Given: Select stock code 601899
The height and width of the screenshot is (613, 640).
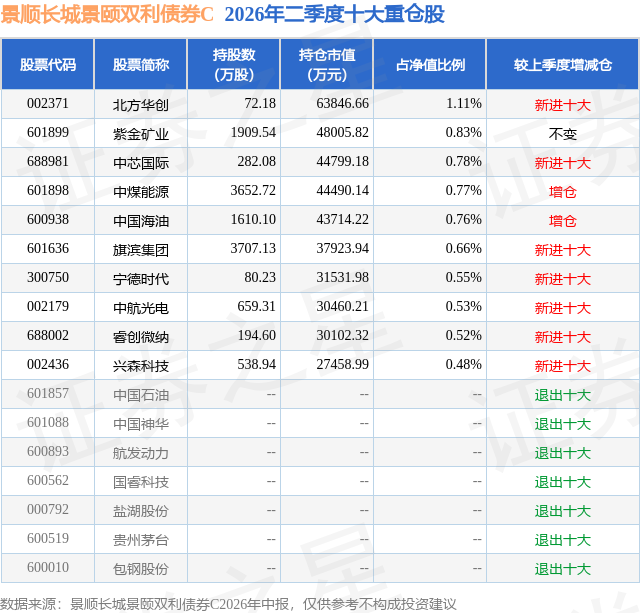Looking at the screenshot, I should coord(48,133).
